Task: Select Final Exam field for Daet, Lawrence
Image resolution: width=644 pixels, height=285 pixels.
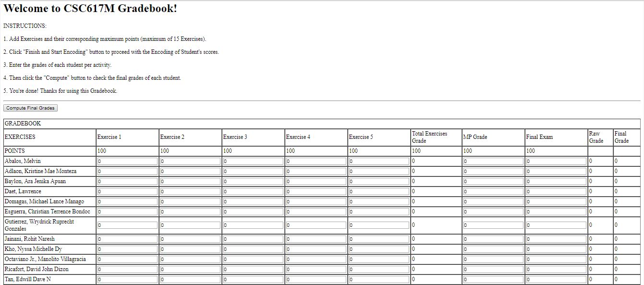Action: click(556, 192)
